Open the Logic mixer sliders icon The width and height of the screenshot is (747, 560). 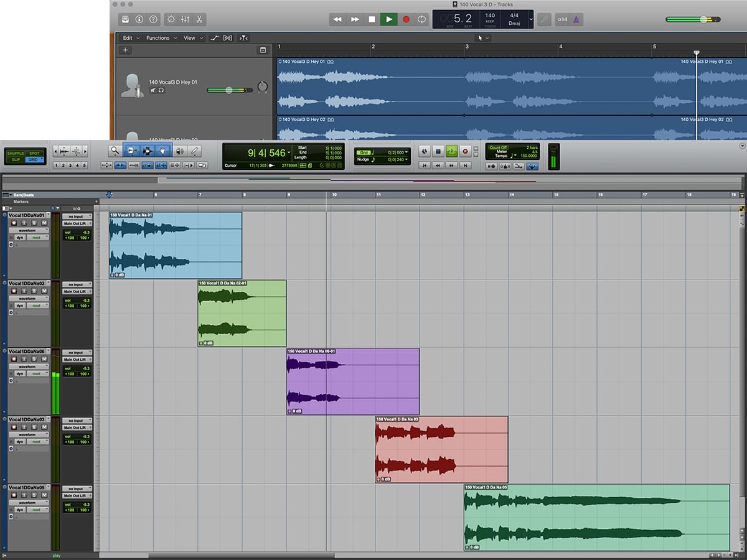pos(186,19)
